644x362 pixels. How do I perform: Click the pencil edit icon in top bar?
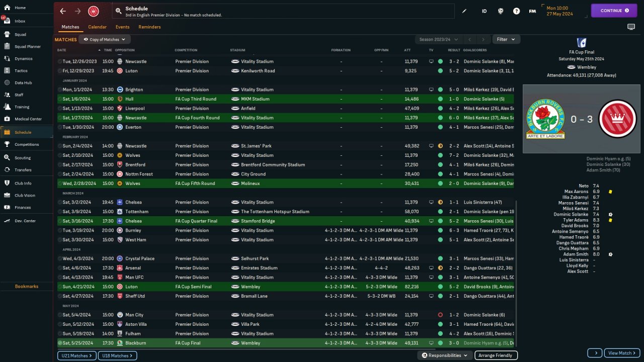point(464,11)
